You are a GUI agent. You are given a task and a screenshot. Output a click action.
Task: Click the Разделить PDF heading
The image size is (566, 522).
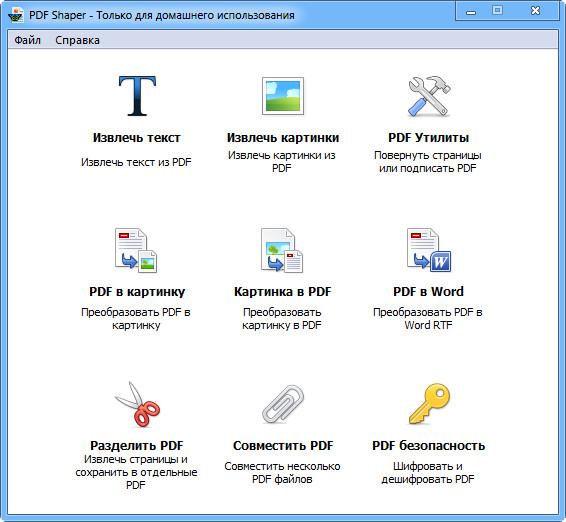tap(136, 445)
